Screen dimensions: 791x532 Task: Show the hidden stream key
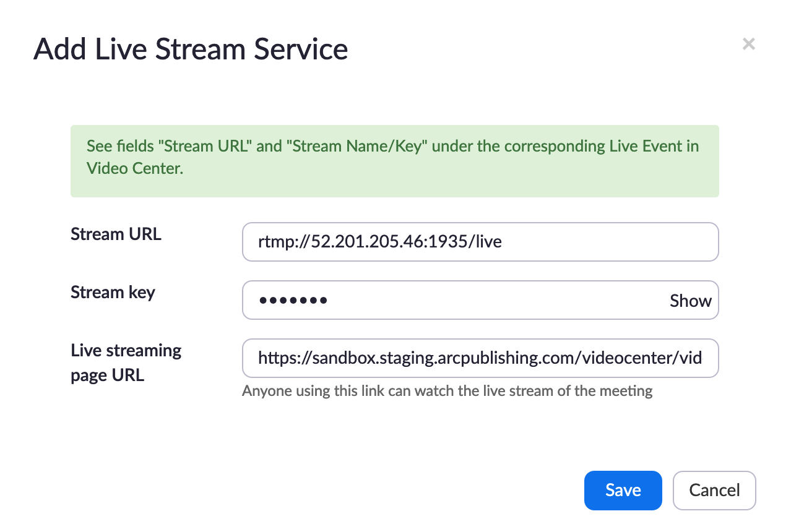[x=690, y=301]
